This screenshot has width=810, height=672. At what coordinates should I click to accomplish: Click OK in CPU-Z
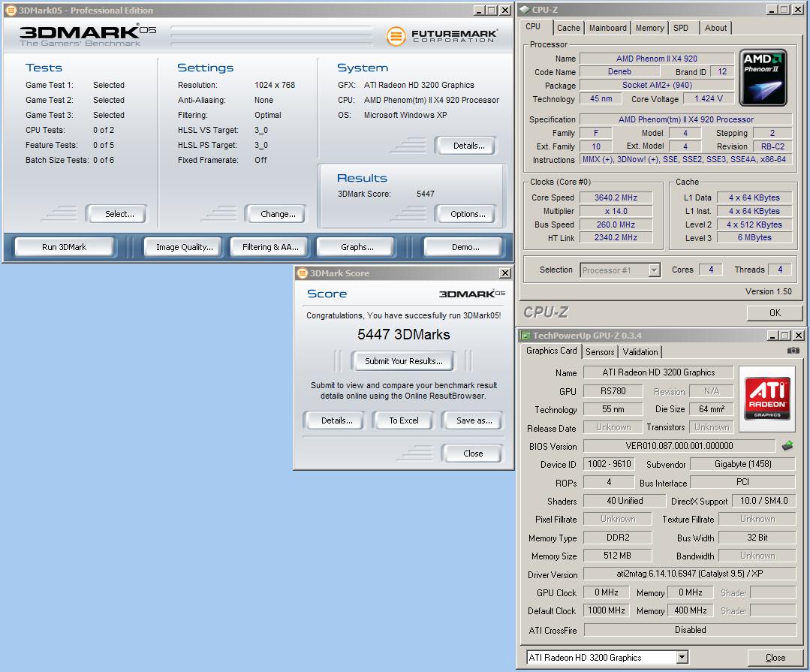tap(775, 313)
